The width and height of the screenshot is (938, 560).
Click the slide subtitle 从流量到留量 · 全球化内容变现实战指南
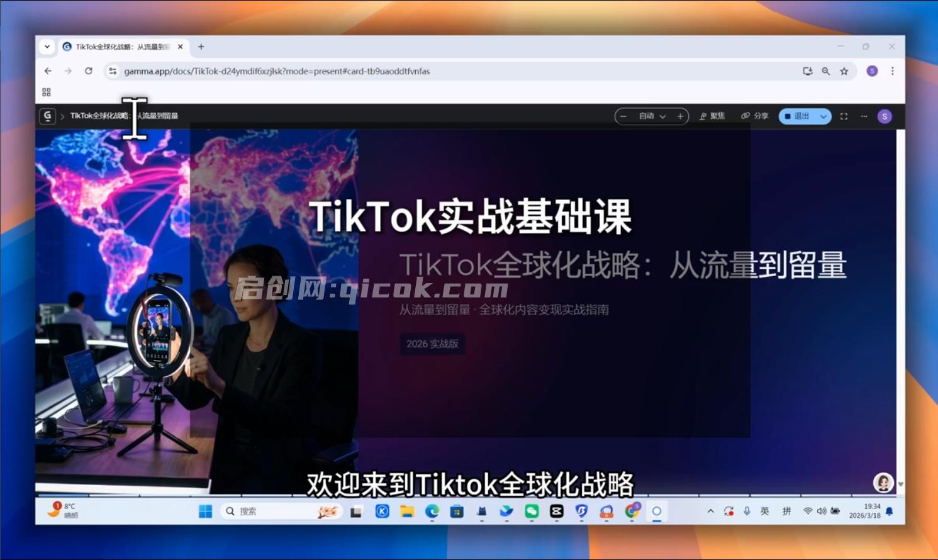[x=504, y=310]
